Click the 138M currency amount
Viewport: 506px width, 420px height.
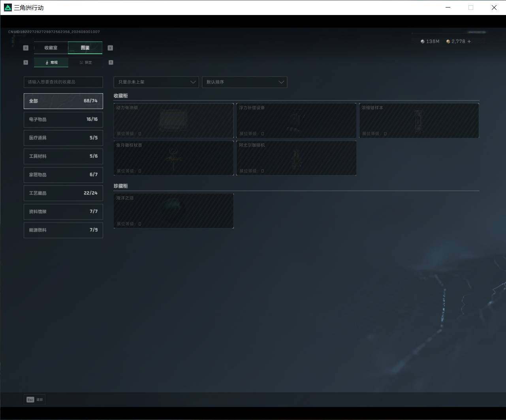pos(433,41)
